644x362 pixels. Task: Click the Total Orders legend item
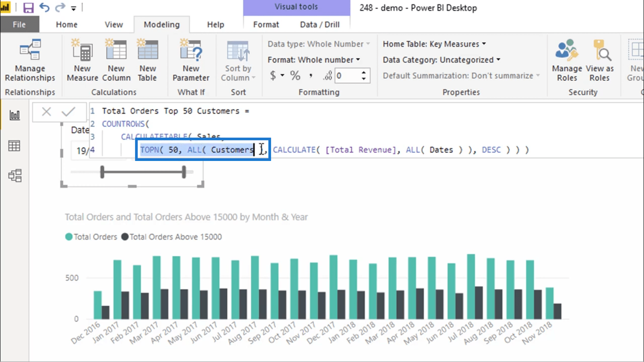click(91, 237)
